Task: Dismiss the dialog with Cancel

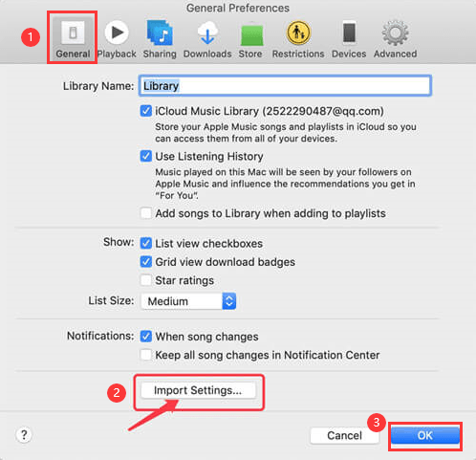Action: [344, 435]
